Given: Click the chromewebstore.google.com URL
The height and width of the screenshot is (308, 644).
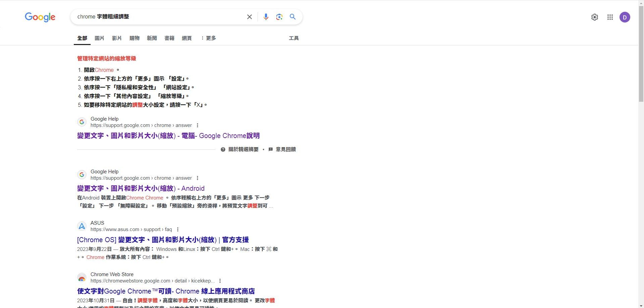Looking at the screenshot, I should coord(153,281).
